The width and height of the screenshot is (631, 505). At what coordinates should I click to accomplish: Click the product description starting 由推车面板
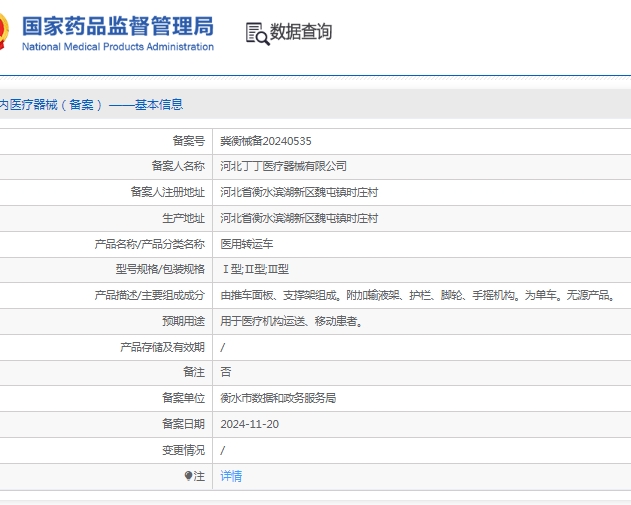coord(417,295)
